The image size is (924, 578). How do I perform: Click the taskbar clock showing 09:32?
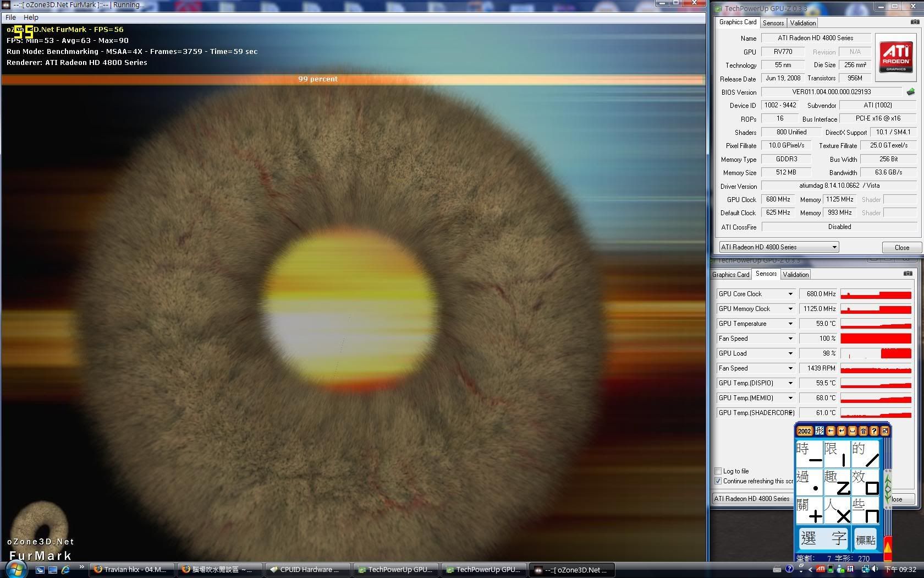(x=901, y=570)
